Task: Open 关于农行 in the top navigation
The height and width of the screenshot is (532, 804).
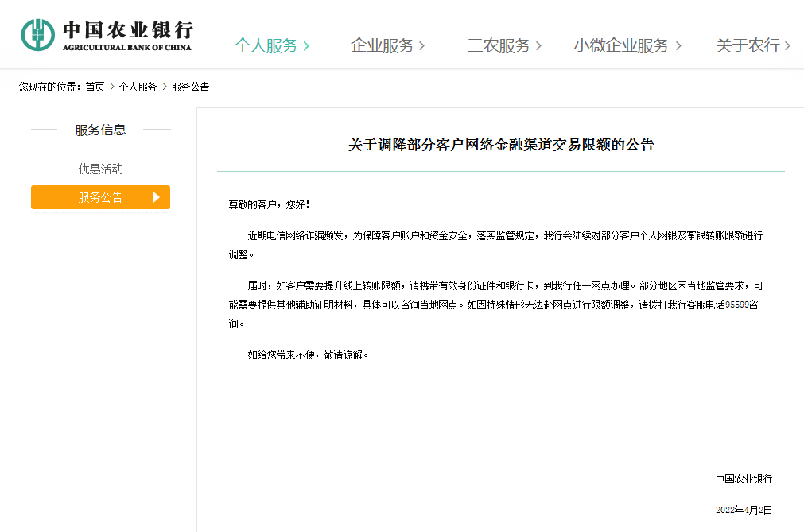Action: (x=748, y=46)
